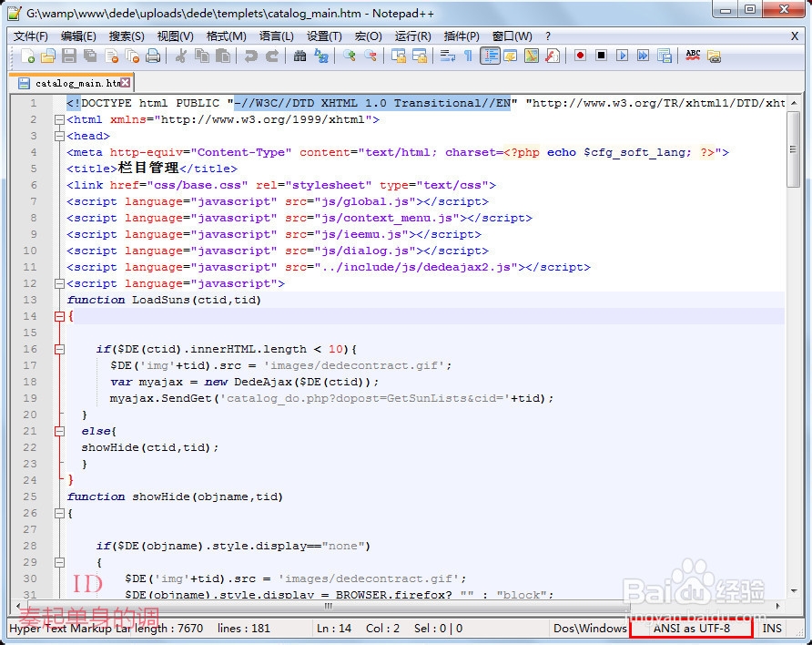Image resolution: width=812 pixels, height=645 pixels.
Task: Open the 插件(P) menu
Action: tap(462, 36)
